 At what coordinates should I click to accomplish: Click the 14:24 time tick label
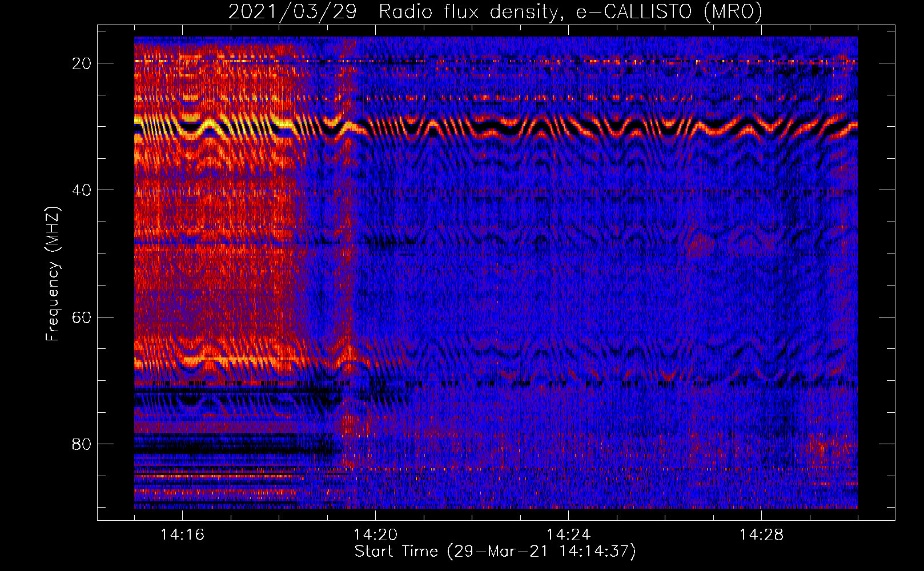coord(568,534)
